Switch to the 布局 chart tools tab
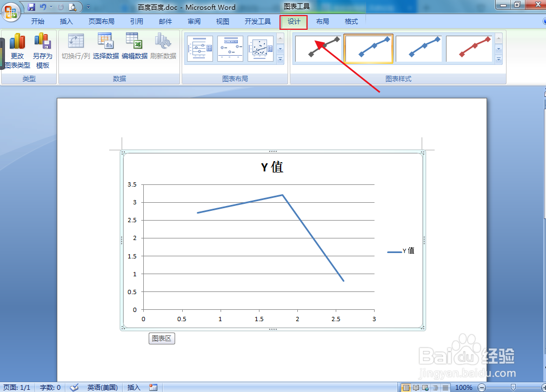 [x=322, y=22]
